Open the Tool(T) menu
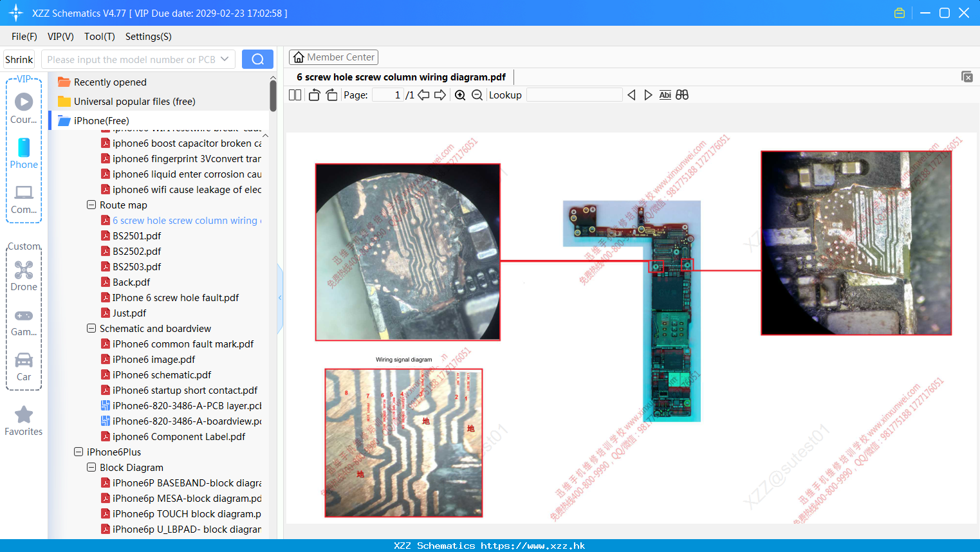This screenshot has height=552, width=980. click(x=99, y=37)
